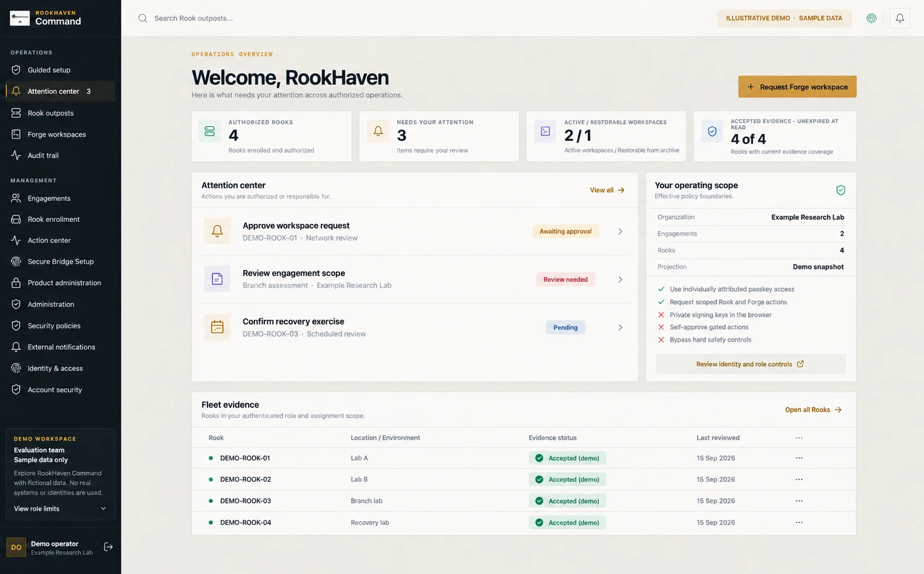The height and width of the screenshot is (574, 924).
Task: Open Product administration in the sidebar
Action: (60, 283)
